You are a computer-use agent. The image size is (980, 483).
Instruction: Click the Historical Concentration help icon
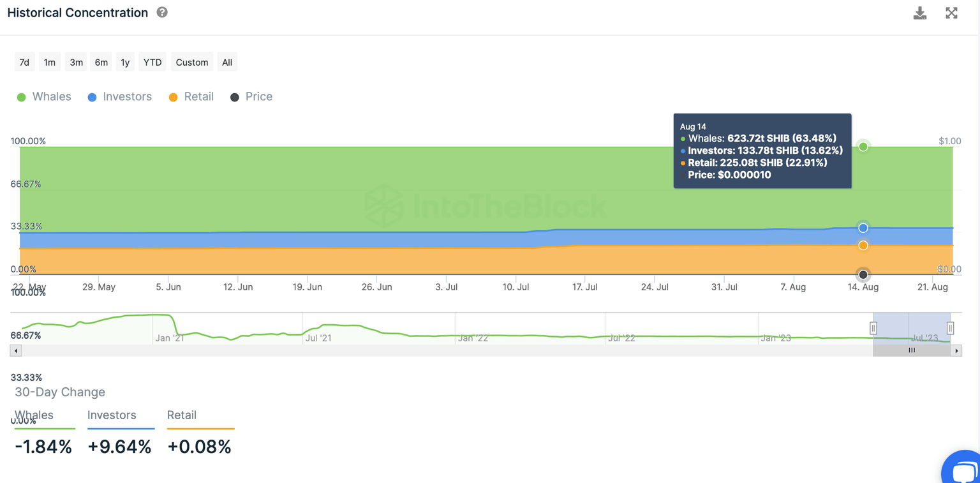(x=161, y=11)
